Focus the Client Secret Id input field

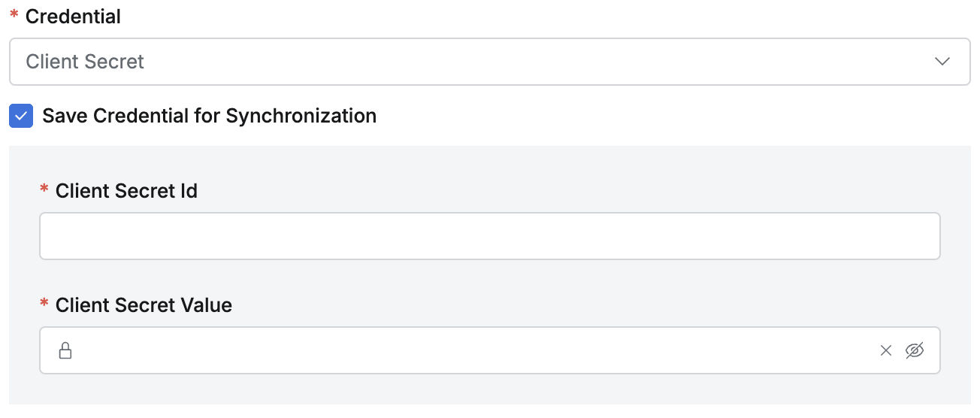pos(489,236)
